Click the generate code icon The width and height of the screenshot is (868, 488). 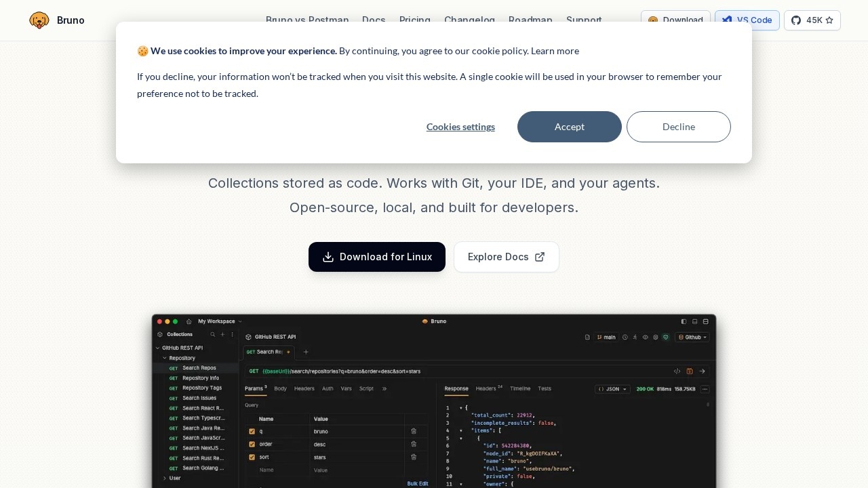click(x=677, y=371)
